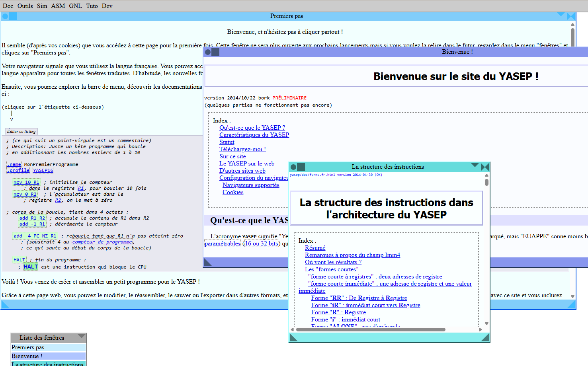Click circle icon in Premiers pas title bar
588x366 pixels.
coord(5,16)
